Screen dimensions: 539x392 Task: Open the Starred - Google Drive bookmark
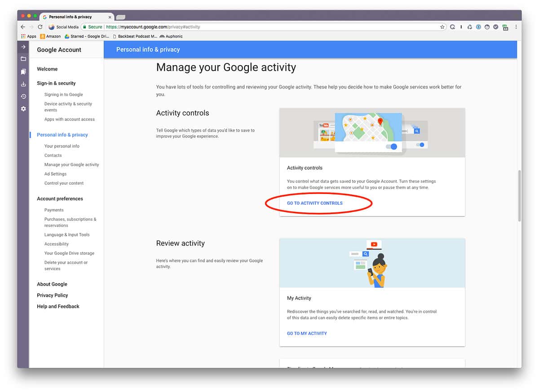pos(86,36)
